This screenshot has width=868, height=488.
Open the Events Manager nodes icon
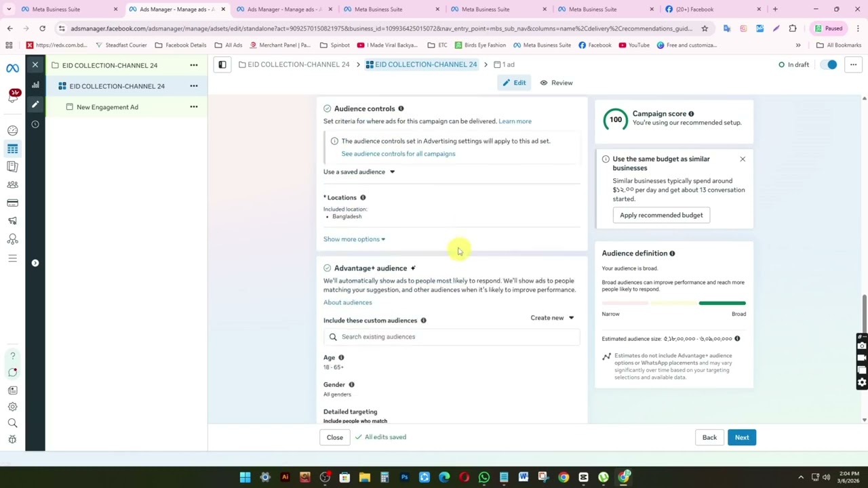point(12,239)
